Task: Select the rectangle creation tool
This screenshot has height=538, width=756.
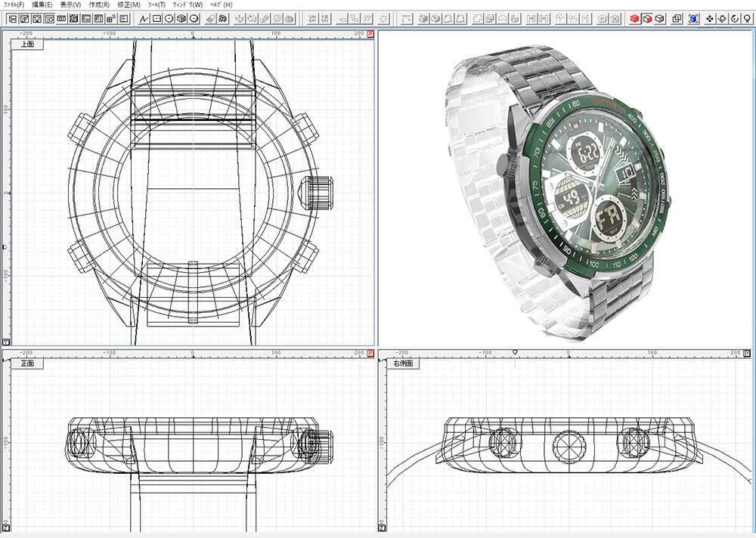Action: (x=156, y=18)
